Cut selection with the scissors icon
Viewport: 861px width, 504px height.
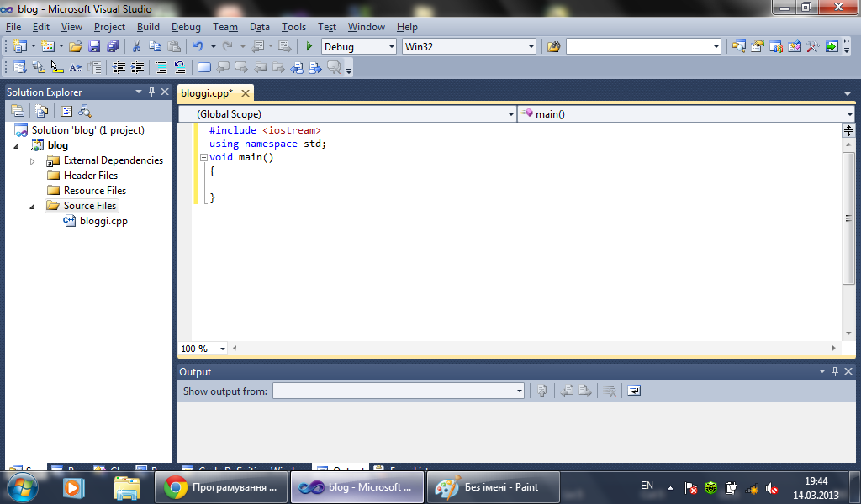pos(137,46)
